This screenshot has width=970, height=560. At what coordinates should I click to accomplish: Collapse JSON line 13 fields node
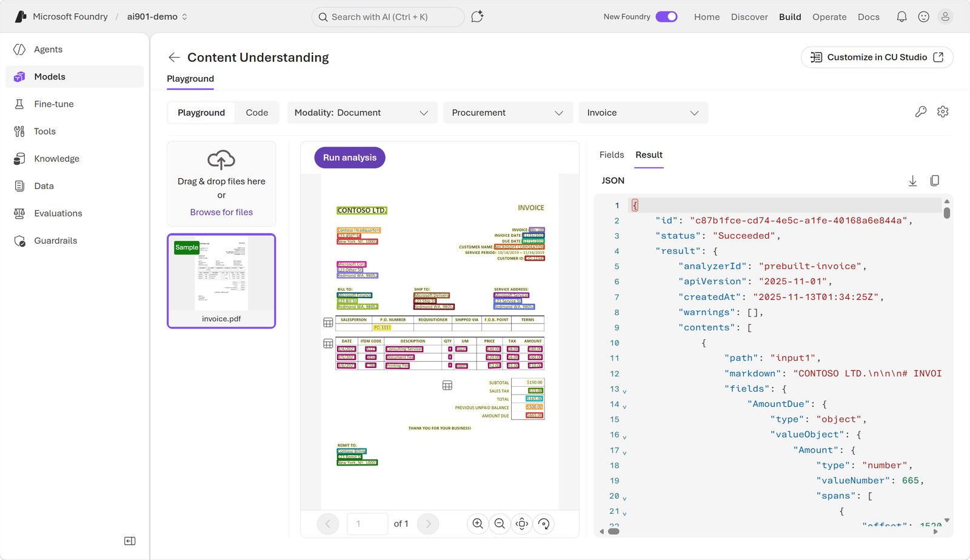(624, 391)
